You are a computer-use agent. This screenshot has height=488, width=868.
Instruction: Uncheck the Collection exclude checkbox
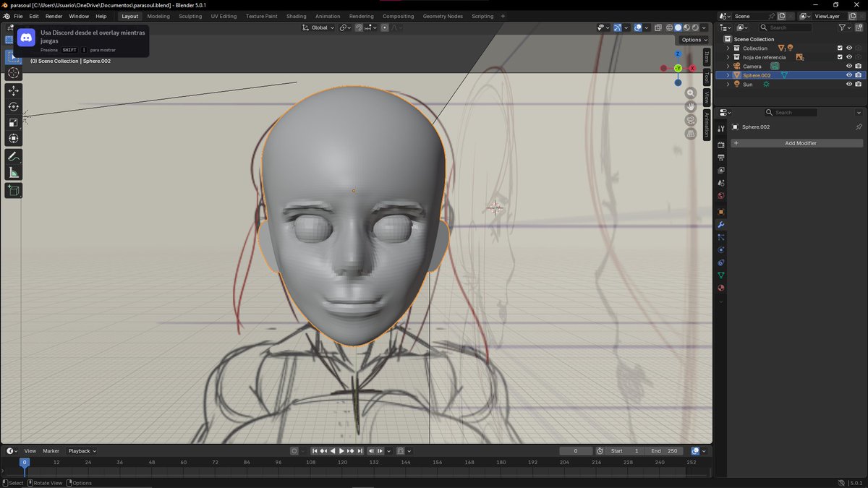(x=840, y=48)
